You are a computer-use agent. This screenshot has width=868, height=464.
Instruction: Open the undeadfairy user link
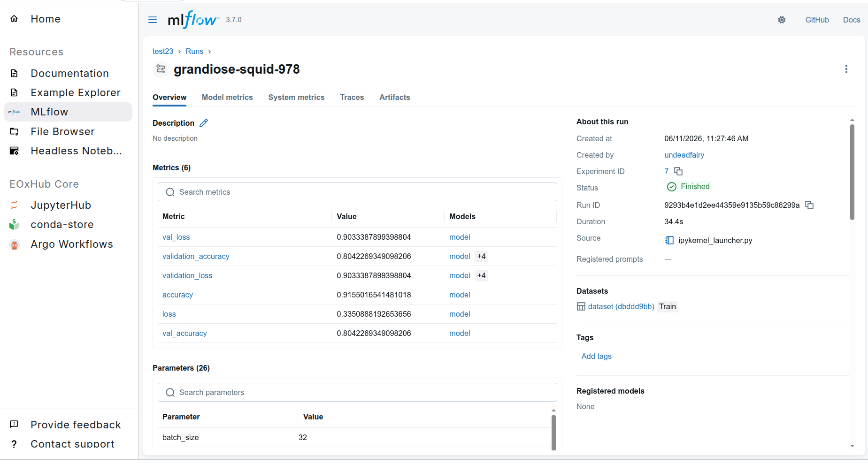click(684, 155)
